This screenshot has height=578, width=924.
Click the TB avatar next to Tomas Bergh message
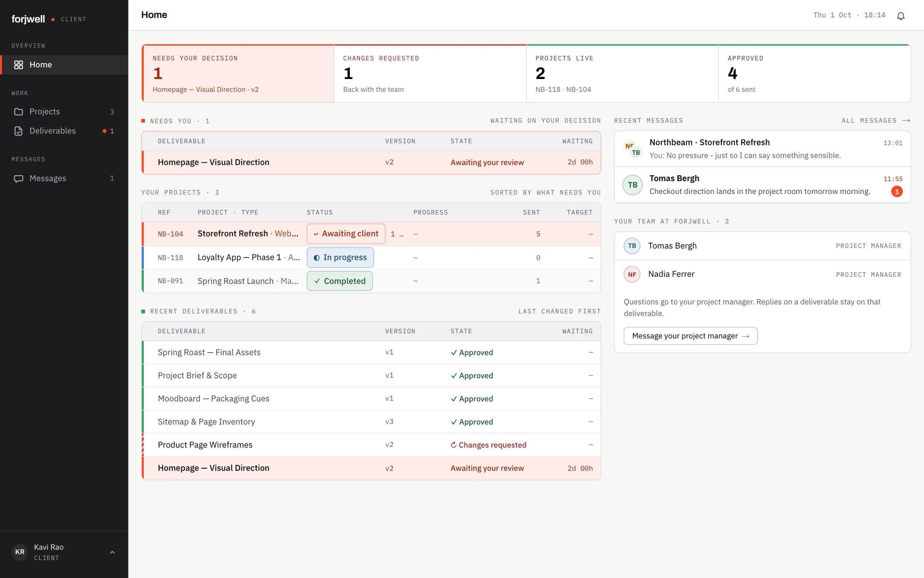633,185
